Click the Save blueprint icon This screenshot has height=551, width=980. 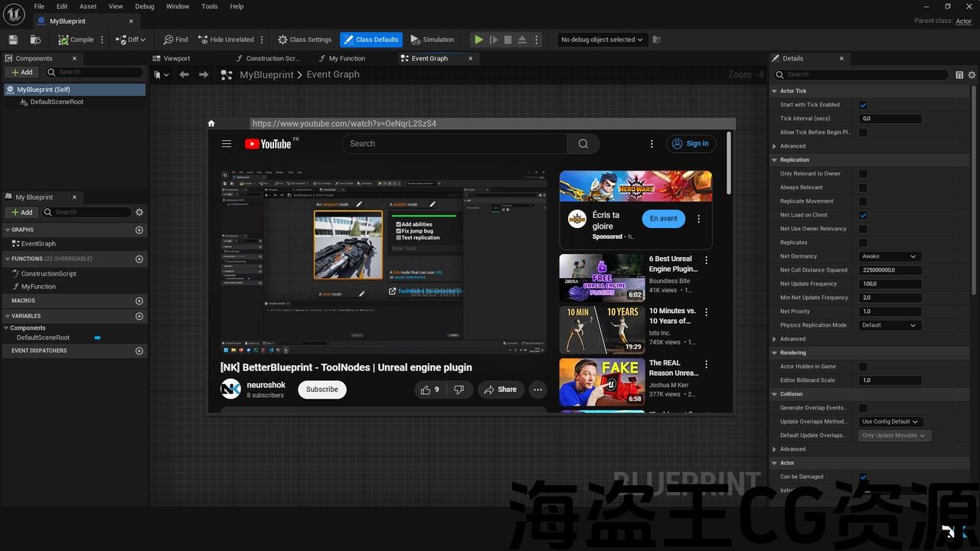(x=13, y=40)
